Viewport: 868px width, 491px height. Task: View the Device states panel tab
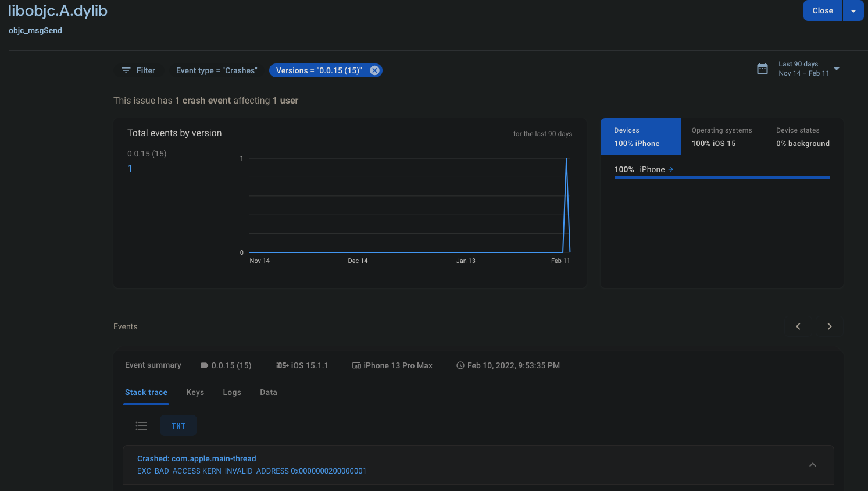(x=802, y=137)
